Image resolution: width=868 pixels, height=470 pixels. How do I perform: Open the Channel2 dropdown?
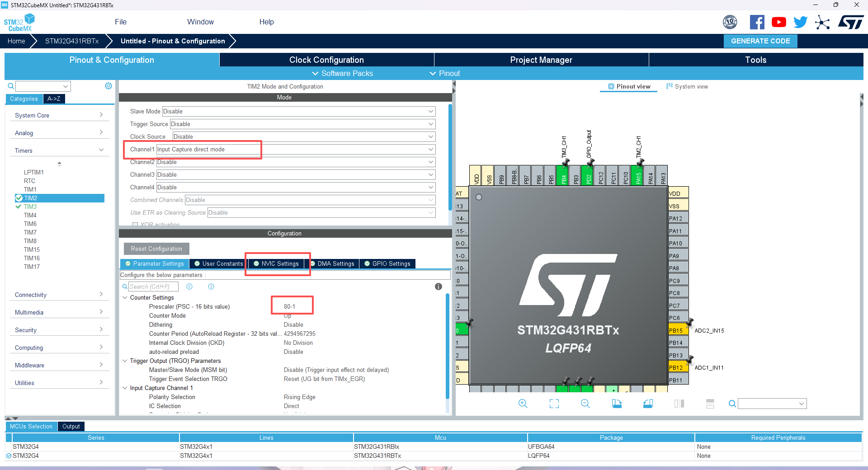pyautogui.click(x=296, y=162)
